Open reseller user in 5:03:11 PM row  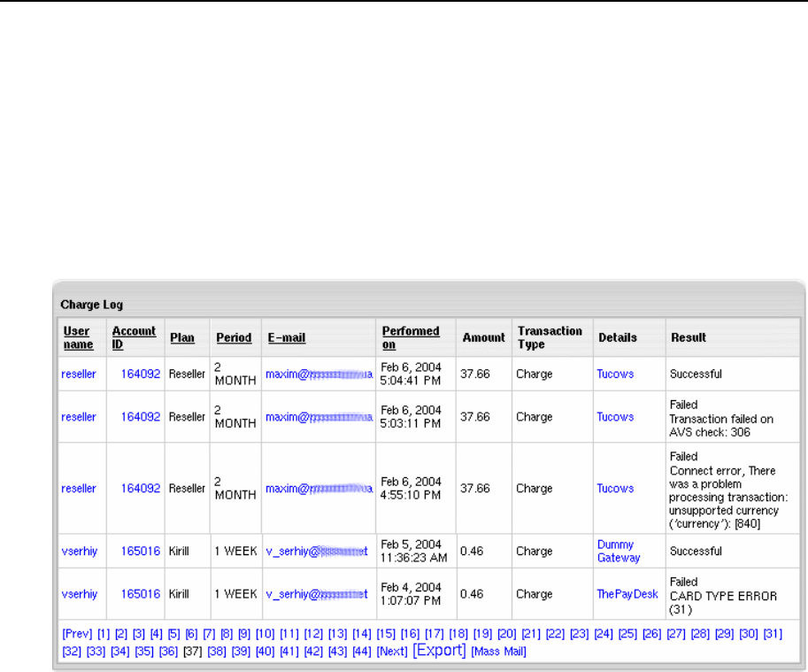tap(79, 417)
